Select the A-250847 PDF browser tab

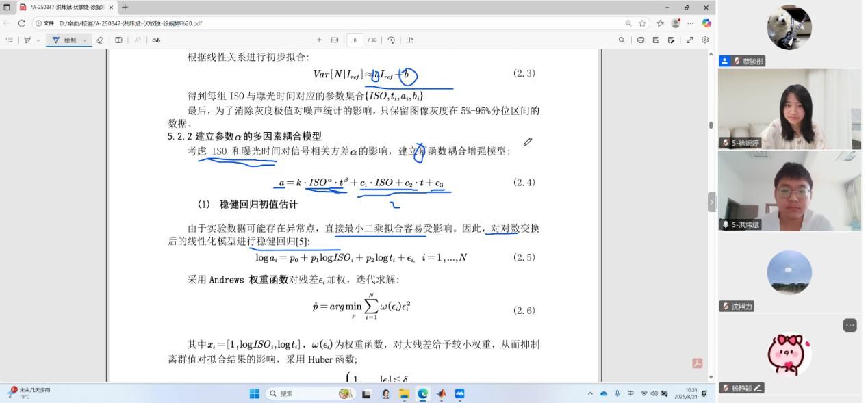pyautogui.click(x=66, y=8)
